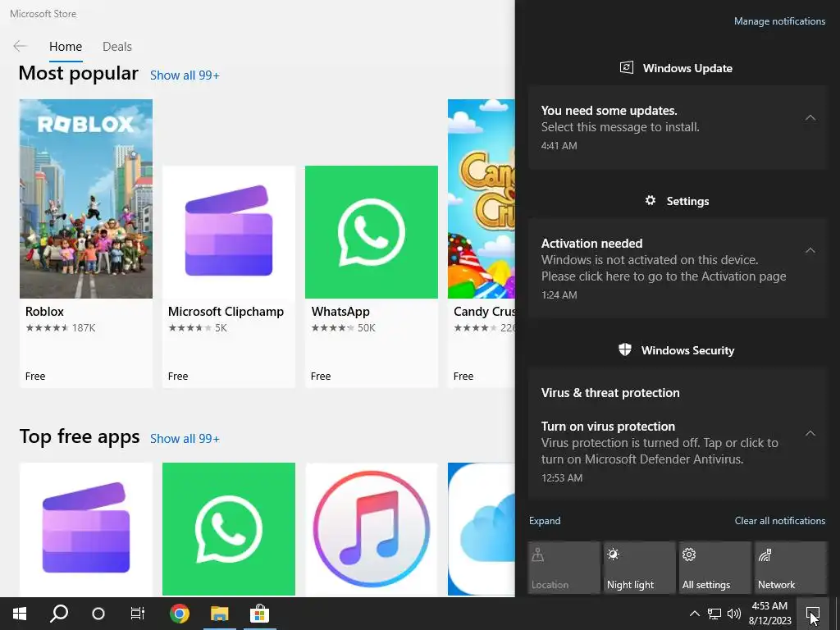Collapse the Activation needed notification chevron
Screen dimensions: 840x630
[x=810, y=250]
